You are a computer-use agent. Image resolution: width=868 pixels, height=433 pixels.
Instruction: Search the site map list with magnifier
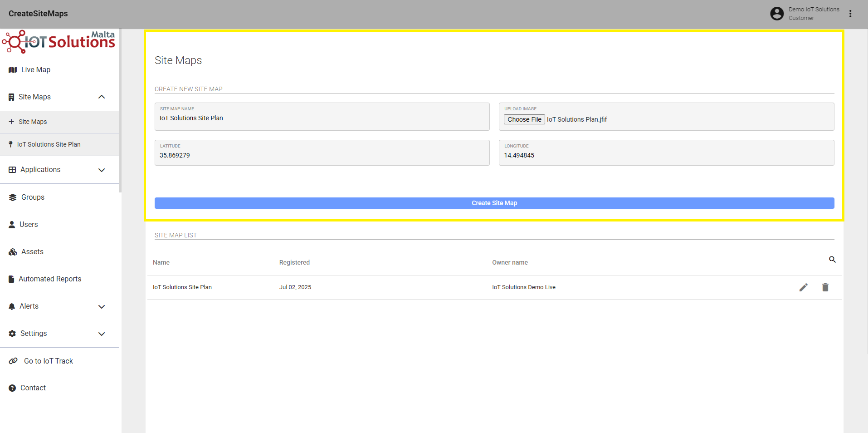pos(832,260)
